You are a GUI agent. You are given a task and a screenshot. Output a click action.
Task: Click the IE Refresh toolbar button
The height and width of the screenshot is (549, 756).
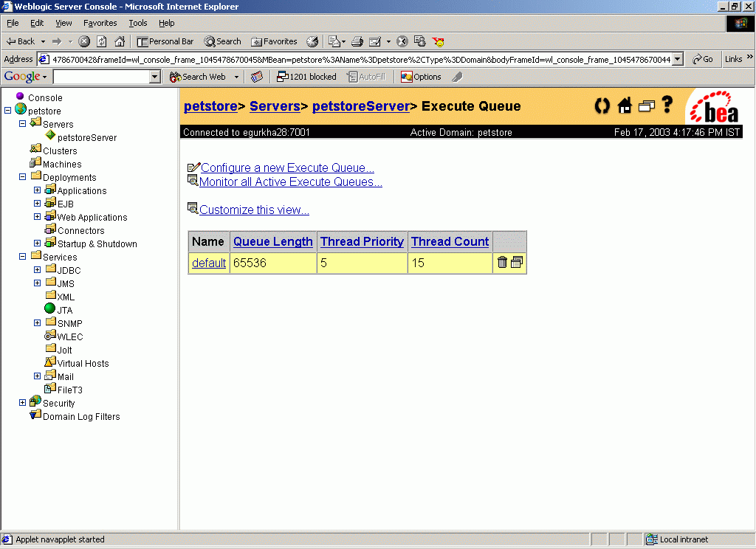[x=102, y=41]
